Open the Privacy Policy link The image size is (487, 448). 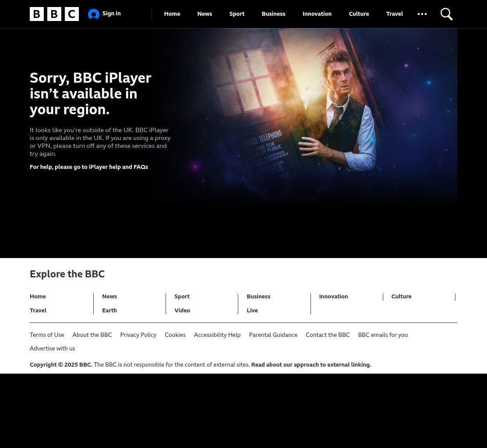(138, 335)
